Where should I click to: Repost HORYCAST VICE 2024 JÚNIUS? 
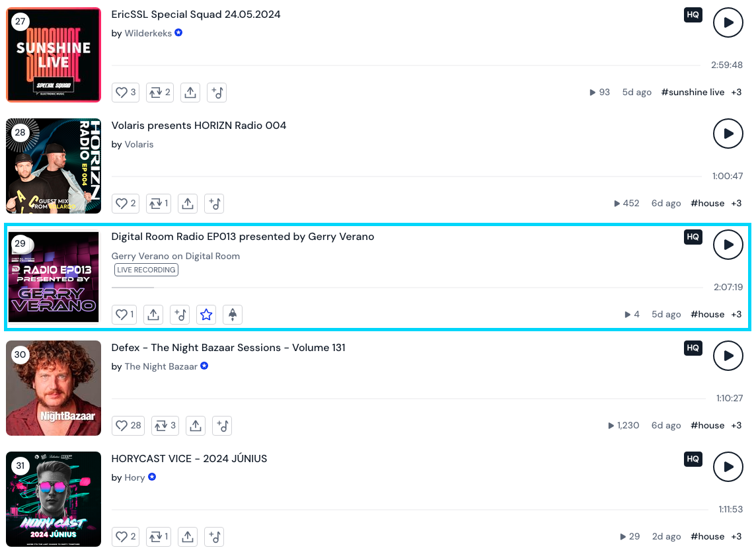click(x=159, y=537)
